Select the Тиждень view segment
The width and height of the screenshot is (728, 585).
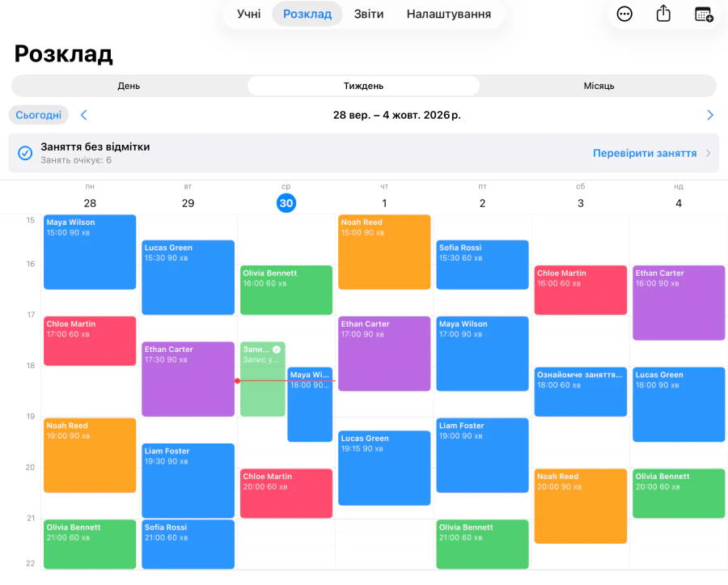tap(363, 86)
